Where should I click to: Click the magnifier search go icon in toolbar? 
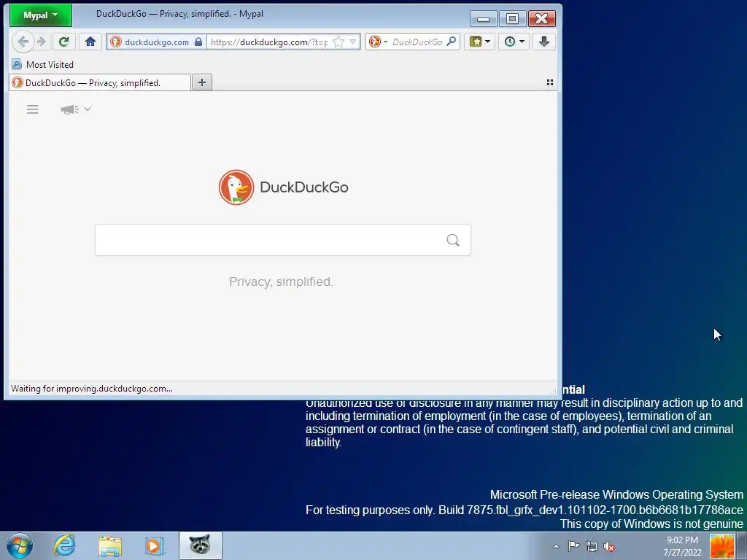451,42
